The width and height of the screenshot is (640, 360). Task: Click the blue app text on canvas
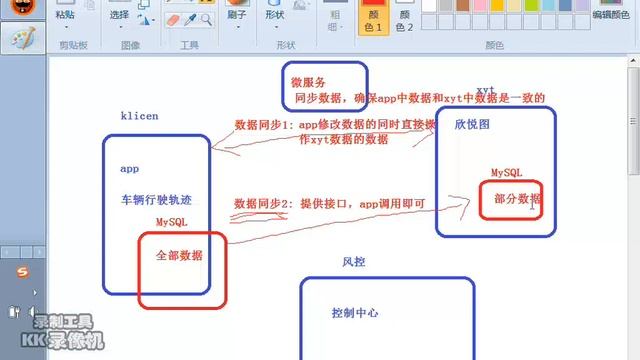(x=129, y=169)
